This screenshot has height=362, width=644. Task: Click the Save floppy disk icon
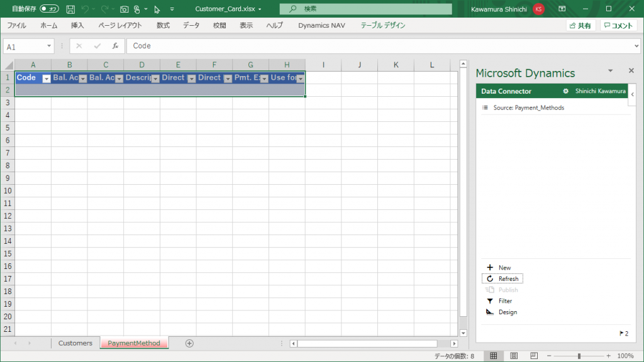(70, 9)
